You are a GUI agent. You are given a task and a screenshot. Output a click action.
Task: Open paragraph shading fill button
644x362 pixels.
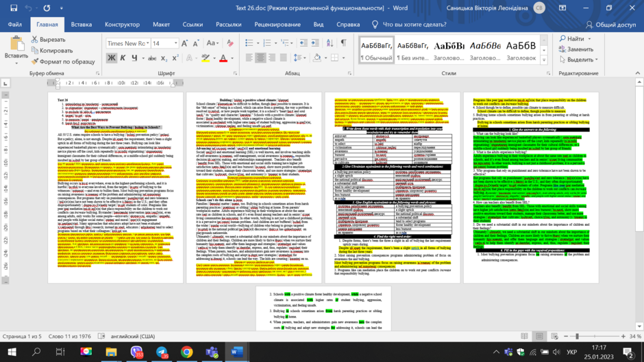[x=317, y=58]
